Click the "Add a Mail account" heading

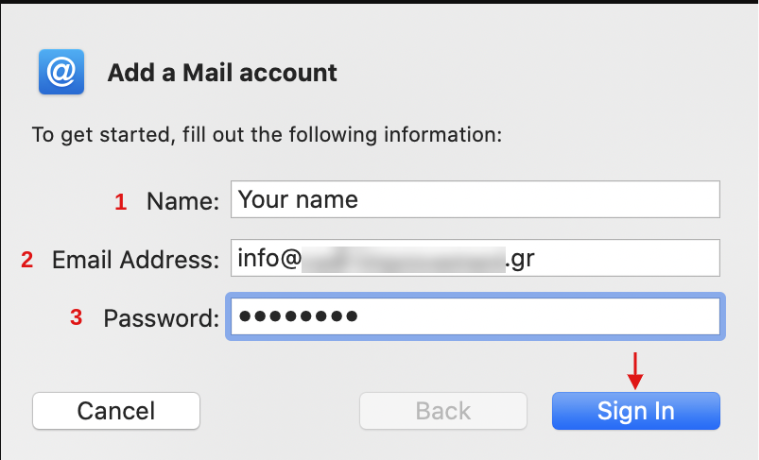(x=222, y=73)
